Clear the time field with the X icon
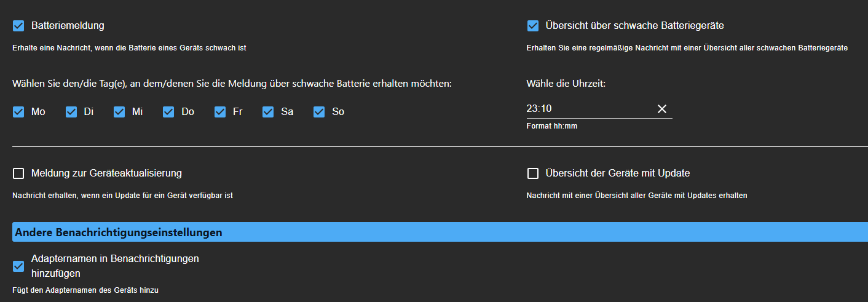The image size is (868, 302). pos(662,109)
